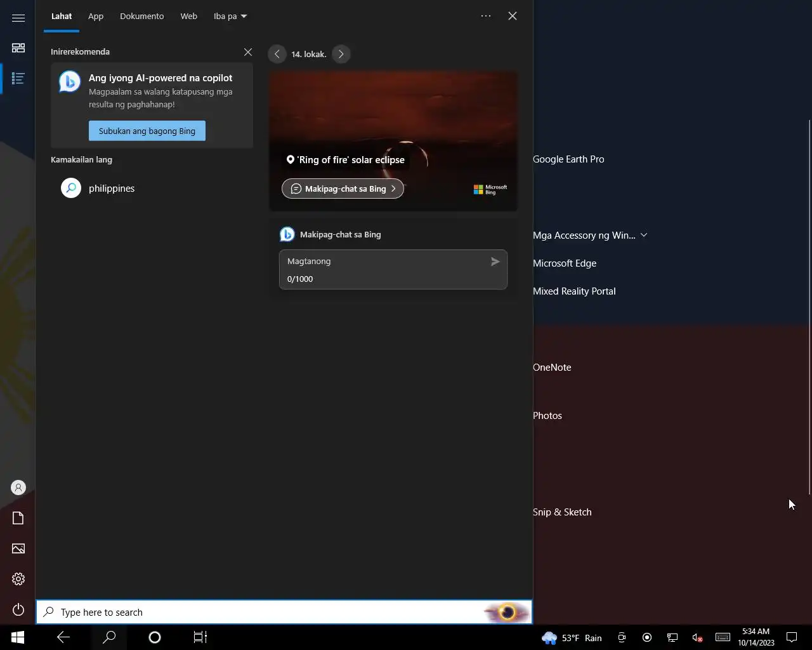
Task: Open Task View on the taskbar
Action: pyautogui.click(x=200, y=637)
